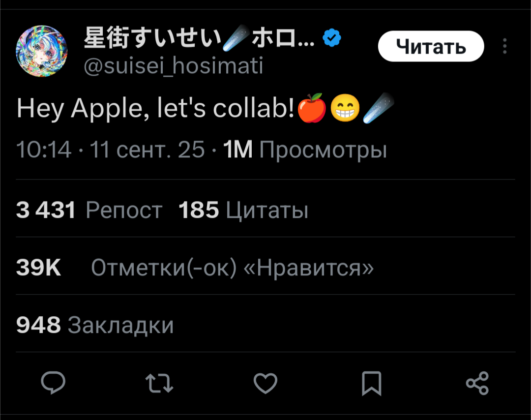Tap the 948 Закладки count
Screen dimensions: 531x420
pos(95,325)
